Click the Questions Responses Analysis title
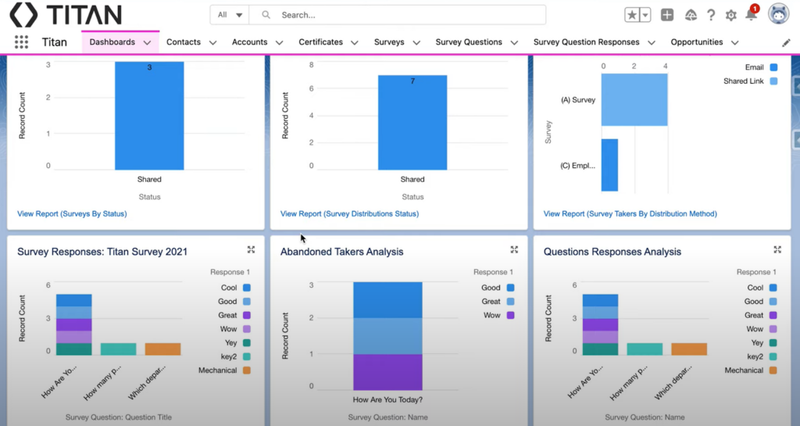Image resolution: width=800 pixels, height=426 pixels. click(x=612, y=252)
